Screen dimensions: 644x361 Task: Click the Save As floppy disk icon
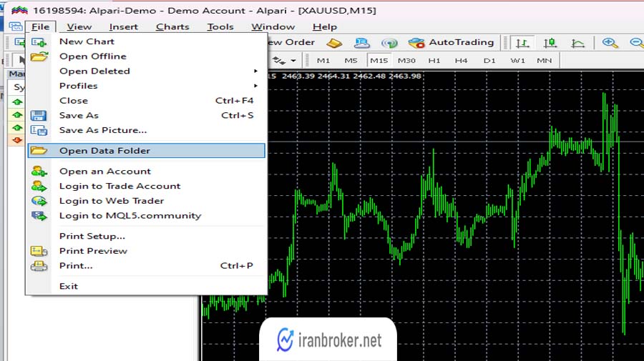coord(39,115)
